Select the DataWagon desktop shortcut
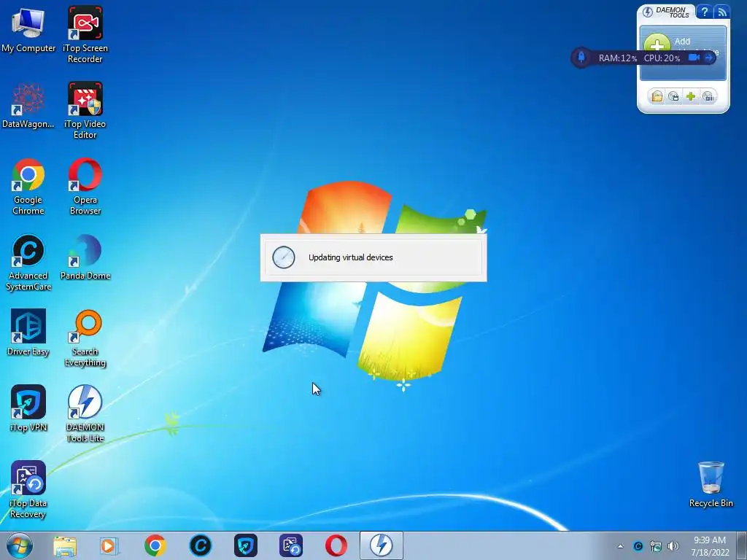 [x=28, y=106]
